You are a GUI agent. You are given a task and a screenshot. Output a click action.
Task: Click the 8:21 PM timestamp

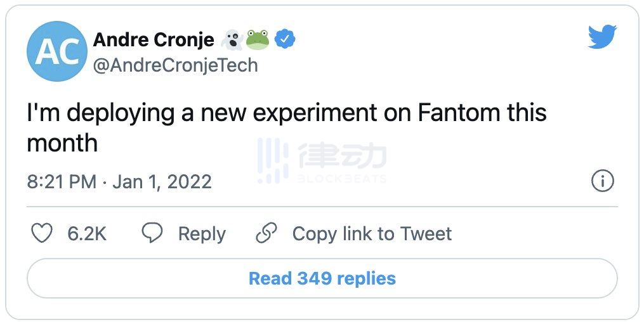[62, 182]
